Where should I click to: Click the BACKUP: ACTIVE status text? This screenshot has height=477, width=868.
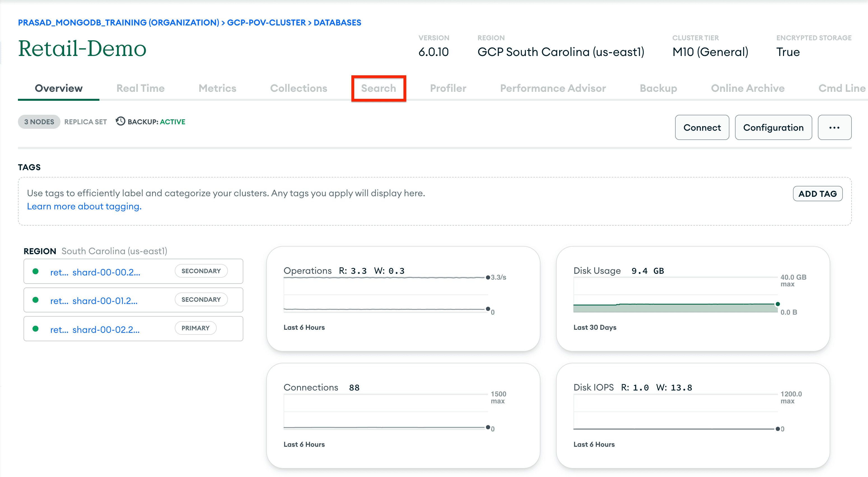point(156,121)
